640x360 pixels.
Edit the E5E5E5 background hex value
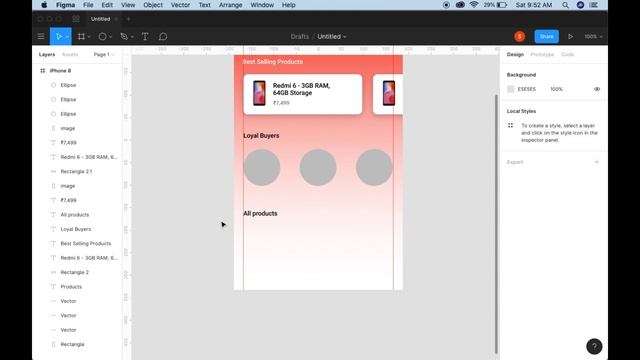point(527,89)
